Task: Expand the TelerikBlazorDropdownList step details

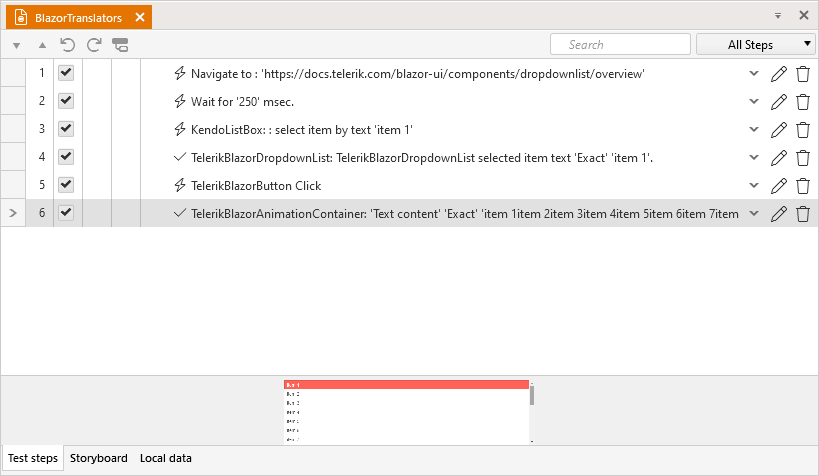Action: (754, 157)
